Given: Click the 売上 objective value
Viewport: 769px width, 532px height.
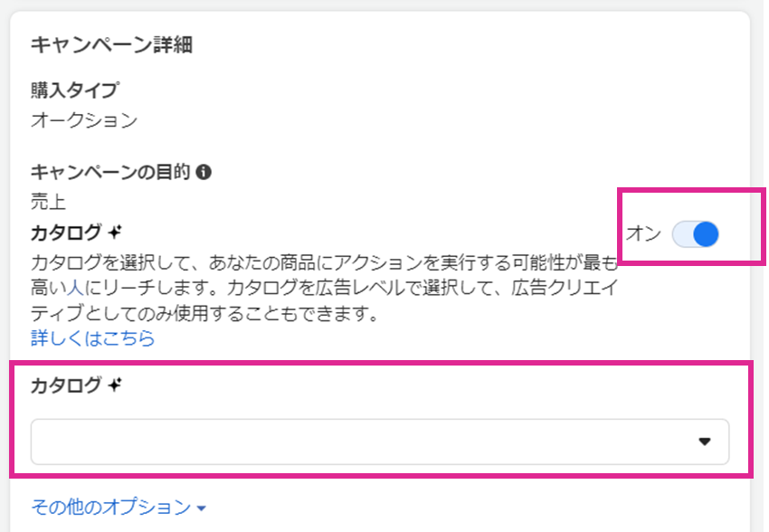Looking at the screenshot, I should coord(48,202).
